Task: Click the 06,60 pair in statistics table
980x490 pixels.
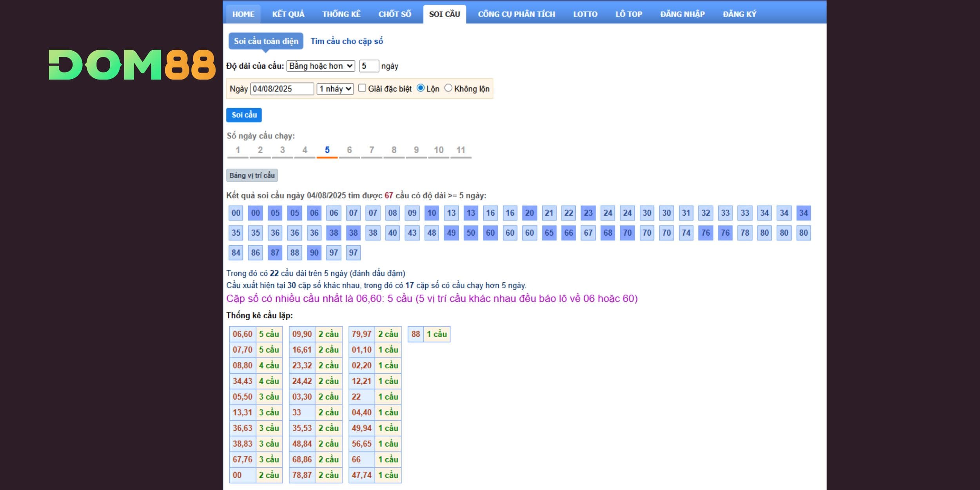Action: point(243,334)
